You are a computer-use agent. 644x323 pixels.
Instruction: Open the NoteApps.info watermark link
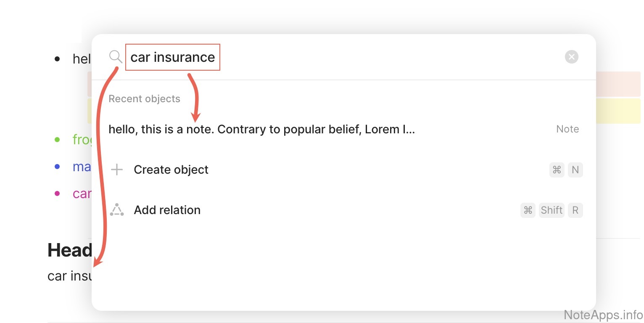point(603,315)
